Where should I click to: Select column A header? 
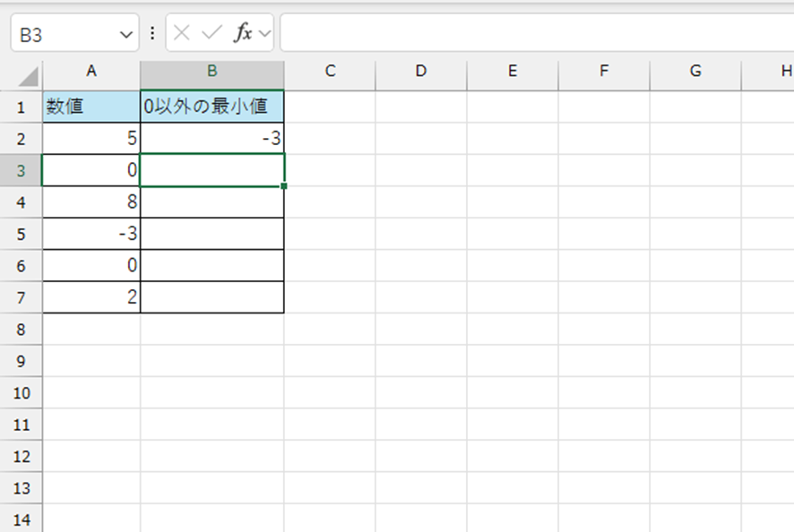(91, 72)
